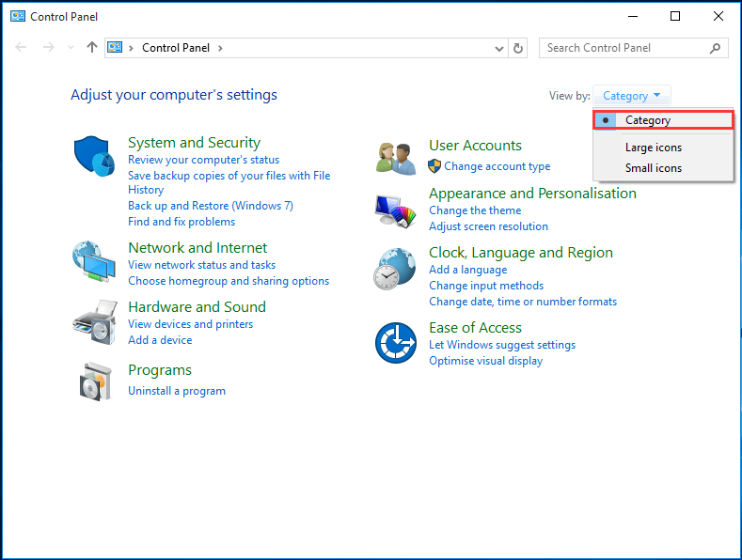Open the Appearance and Personalisation monitor icon
The height and width of the screenshot is (560, 742).
point(396,211)
